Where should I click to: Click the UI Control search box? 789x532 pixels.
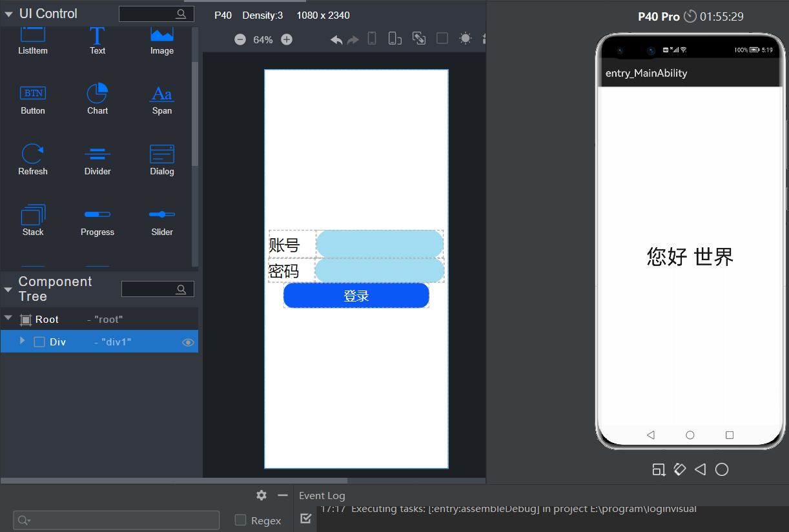156,14
